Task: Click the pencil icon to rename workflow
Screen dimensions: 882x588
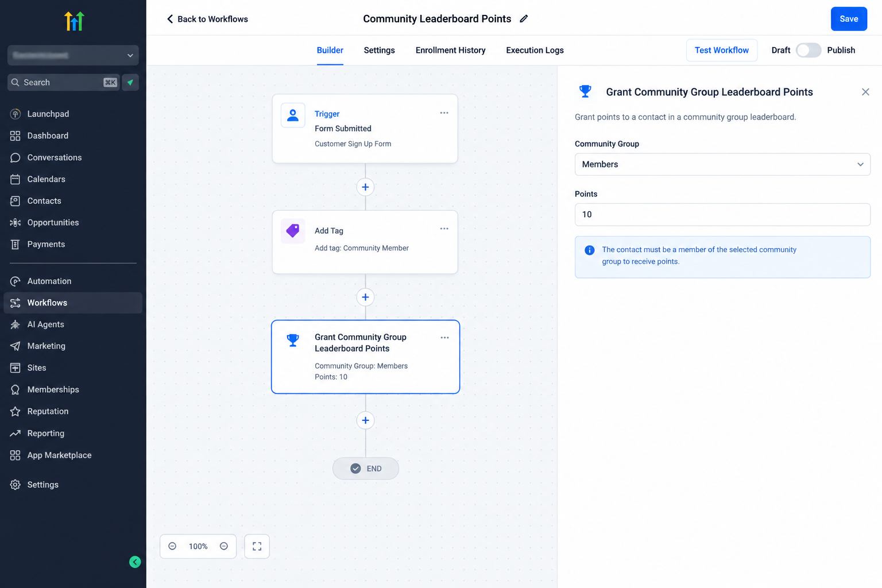Action: [x=524, y=19]
